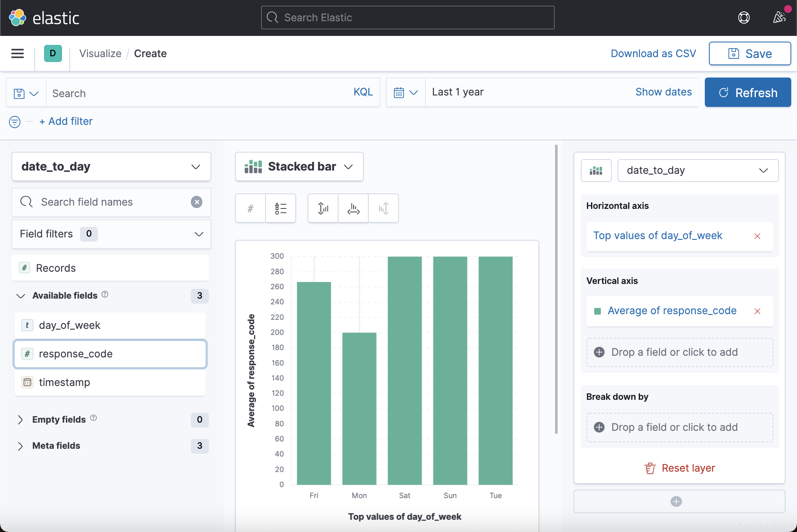Image resolution: width=797 pixels, height=532 pixels.
Task: Navigate back using the Visualize breadcrumb
Action: point(100,53)
